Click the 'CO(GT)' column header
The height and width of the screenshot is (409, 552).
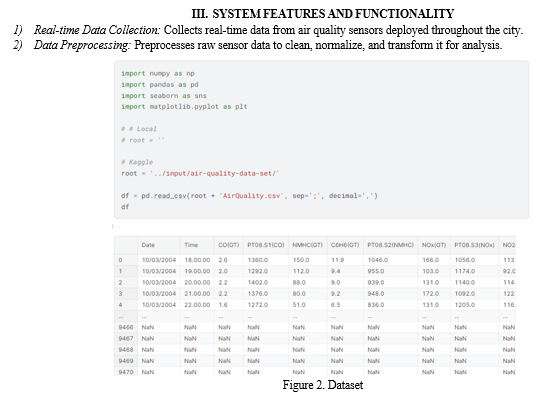[x=228, y=245]
